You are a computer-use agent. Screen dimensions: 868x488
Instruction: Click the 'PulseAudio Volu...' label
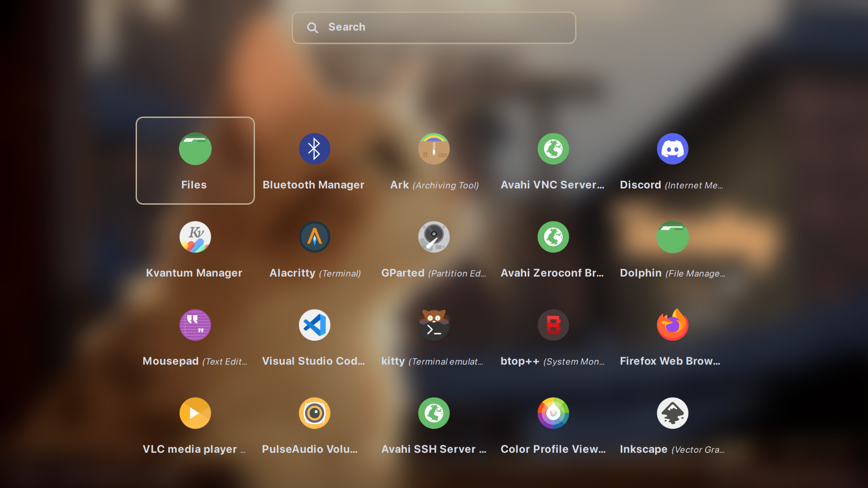[x=310, y=449]
